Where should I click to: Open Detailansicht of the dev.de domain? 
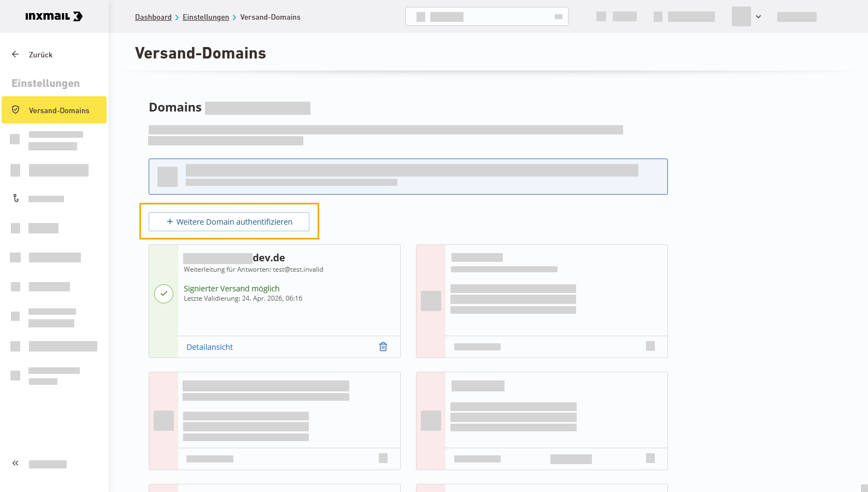pyautogui.click(x=210, y=347)
